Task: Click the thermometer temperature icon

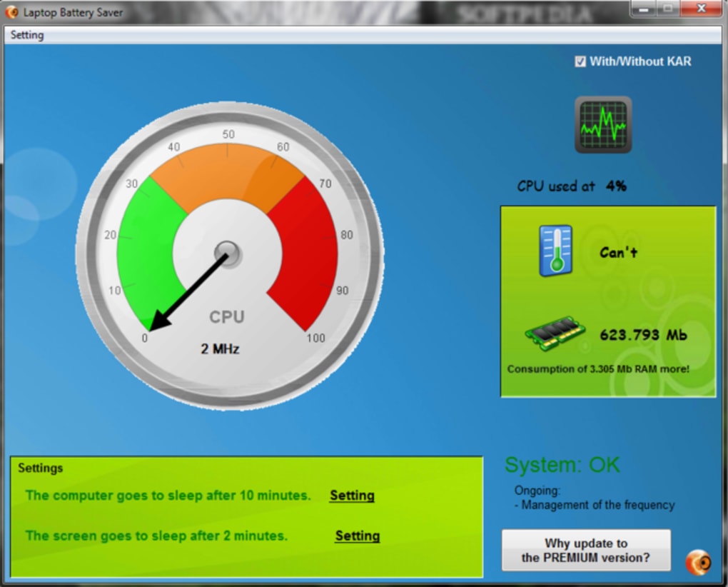Action: coord(556,251)
